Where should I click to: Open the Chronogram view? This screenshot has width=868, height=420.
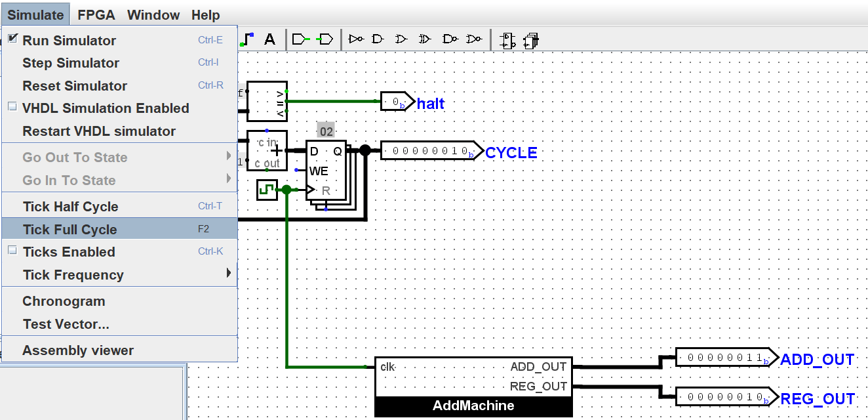click(64, 301)
